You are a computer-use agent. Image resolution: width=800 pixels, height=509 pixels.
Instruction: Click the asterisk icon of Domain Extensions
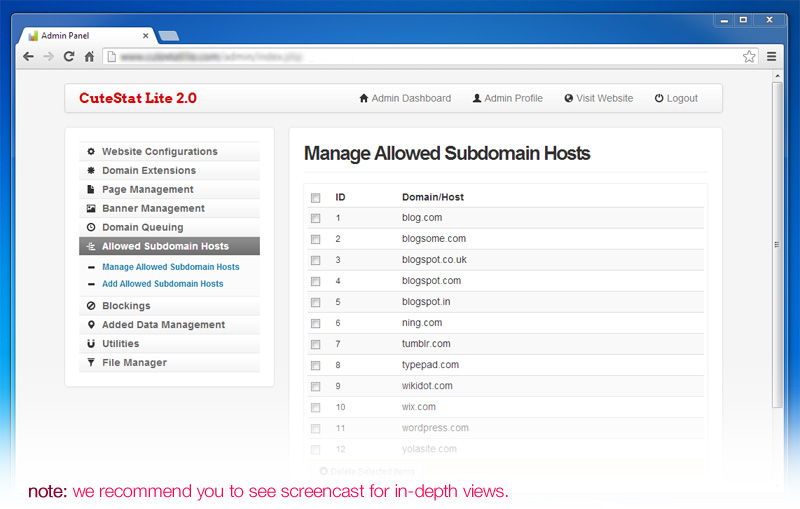[91, 170]
